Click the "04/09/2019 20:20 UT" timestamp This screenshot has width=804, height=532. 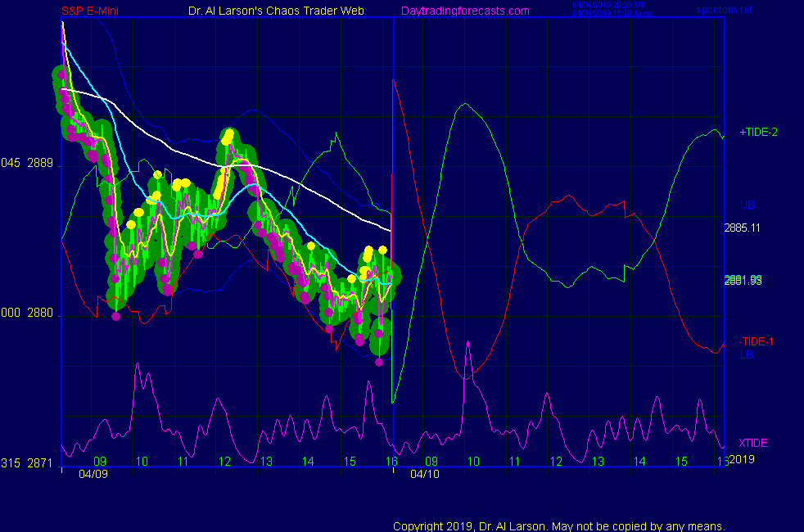coord(608,5)
